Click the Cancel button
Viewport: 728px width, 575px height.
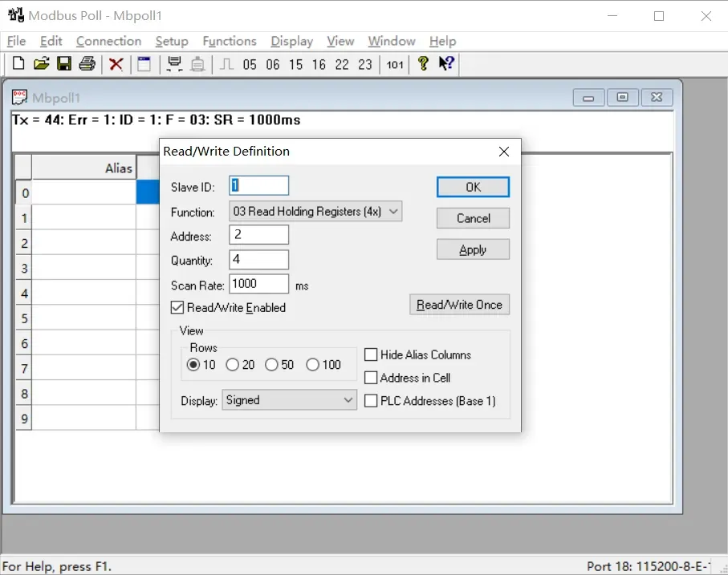pos(473,218)
